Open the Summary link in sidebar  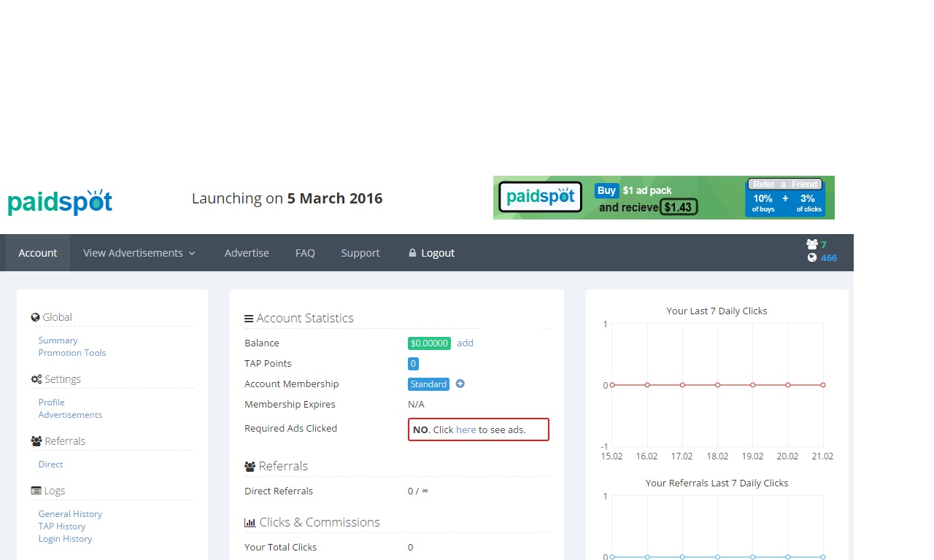click(58, 341)
